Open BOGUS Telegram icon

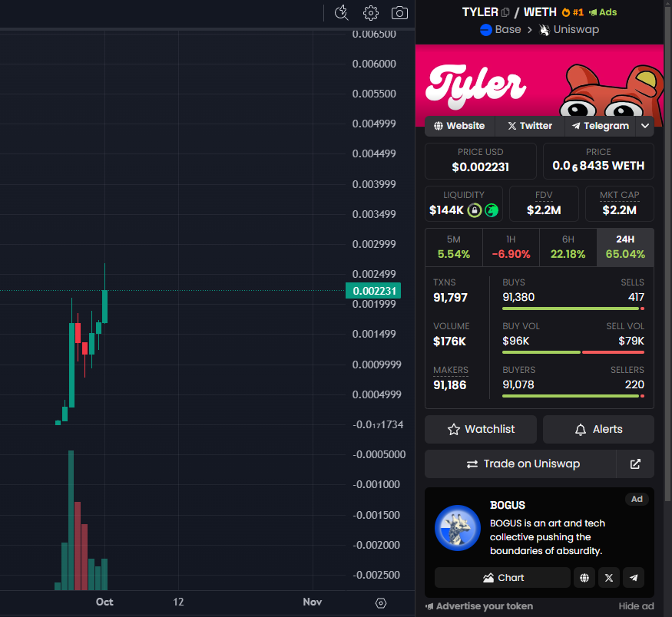634,578
